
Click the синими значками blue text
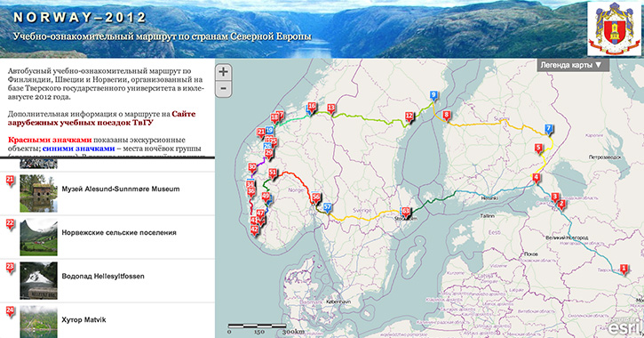(x=78, y=149)
